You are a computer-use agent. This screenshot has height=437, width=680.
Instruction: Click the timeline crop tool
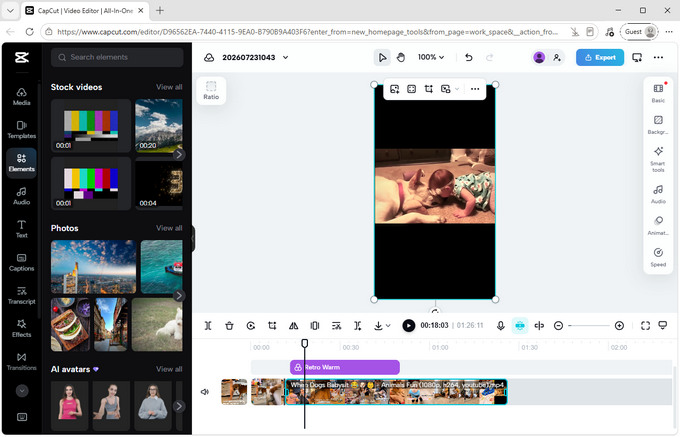click(x=272, y=326)
